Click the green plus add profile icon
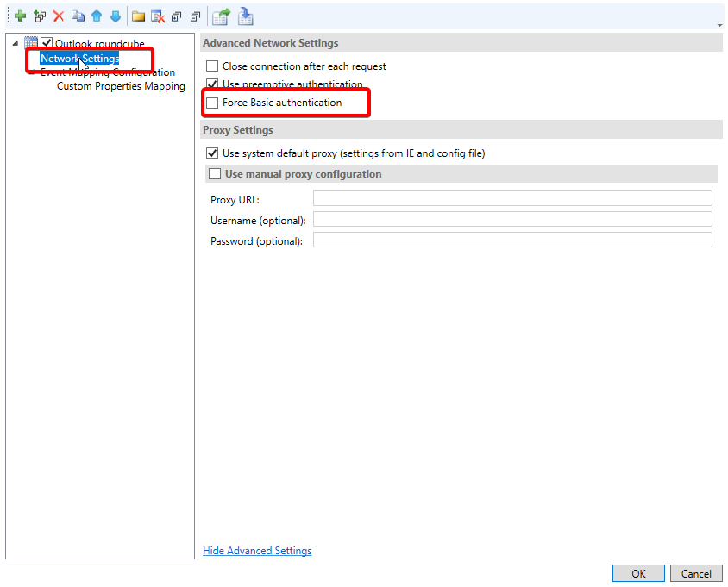Screen dimensions: 728x587 pos(20,16)
